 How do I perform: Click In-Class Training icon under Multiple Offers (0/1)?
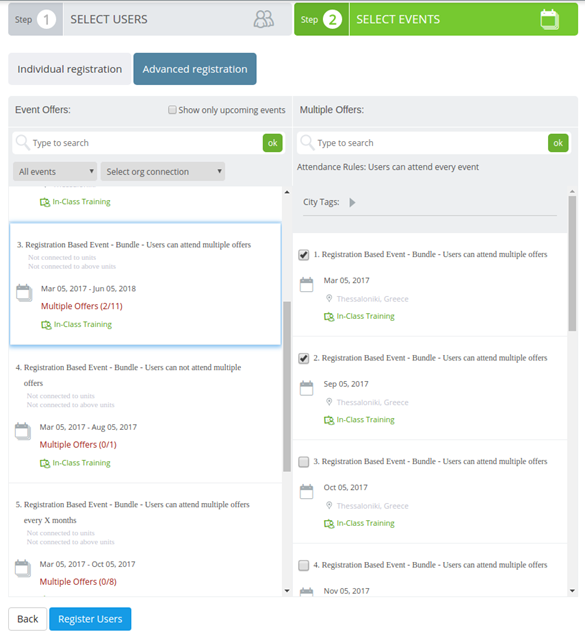click(x=45, y=463)
